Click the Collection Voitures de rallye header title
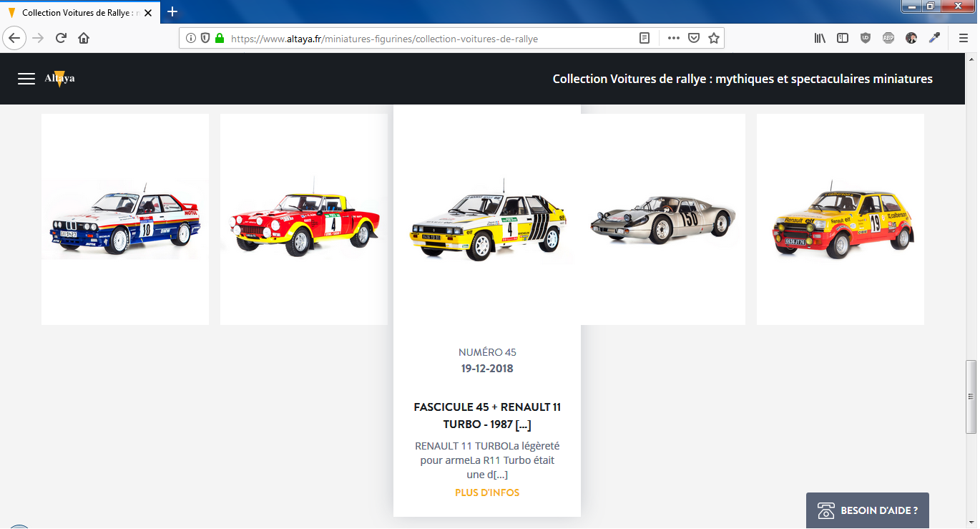 743,79
